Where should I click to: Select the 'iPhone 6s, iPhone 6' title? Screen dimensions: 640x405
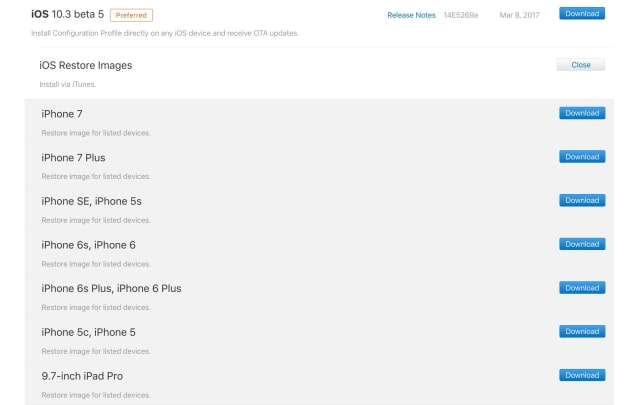(88, 245)
